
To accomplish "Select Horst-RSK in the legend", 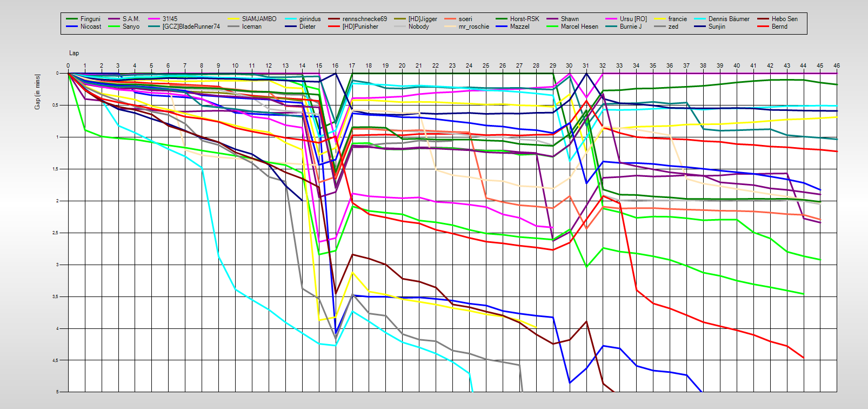I will click(x=524, y=19).
